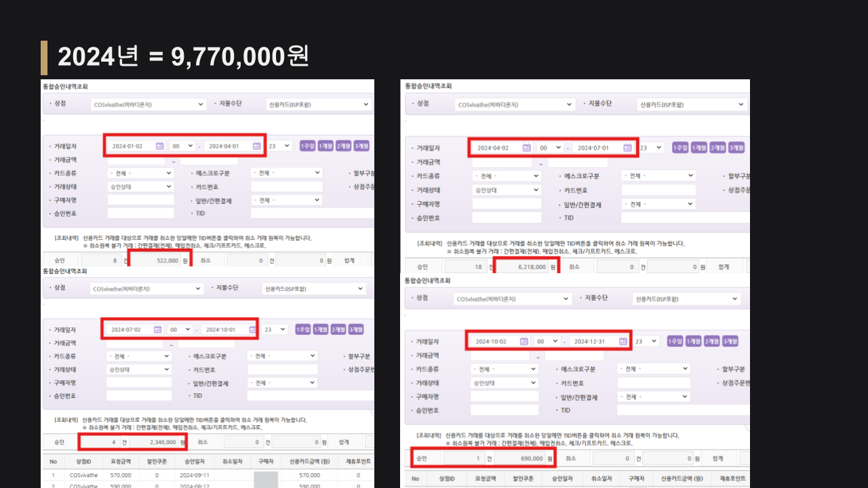Viewport: 868px width, 488px height.
Task: Click end date field showing 2024-12-31
Action: 599,342
